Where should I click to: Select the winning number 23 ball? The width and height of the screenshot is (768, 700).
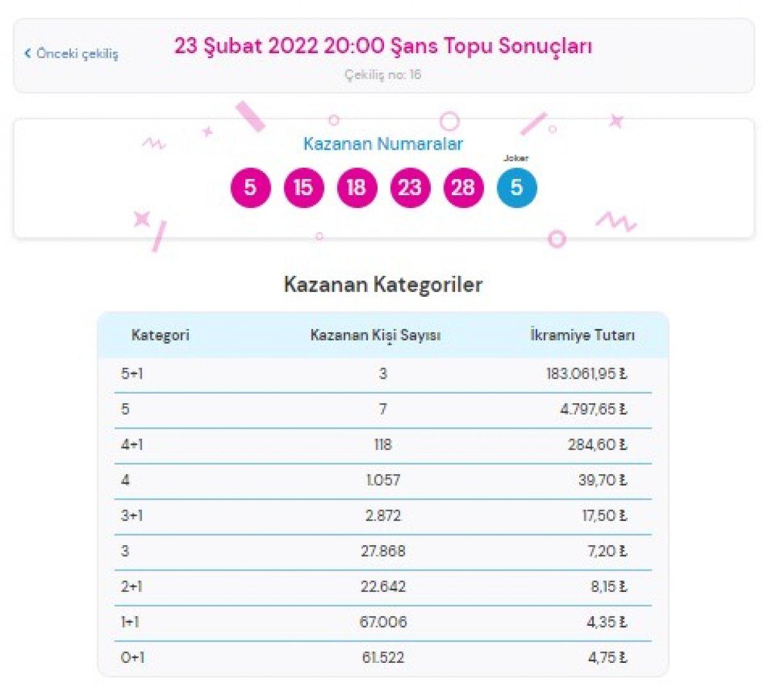coord(409,187)
